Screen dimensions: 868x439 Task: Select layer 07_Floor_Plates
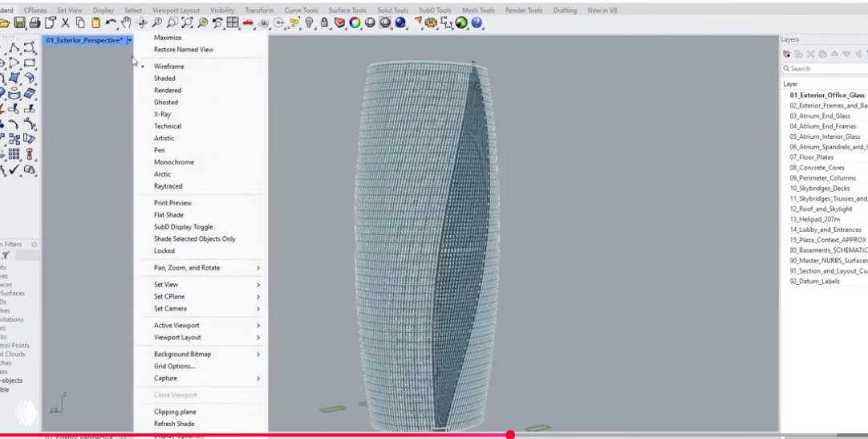813,158
